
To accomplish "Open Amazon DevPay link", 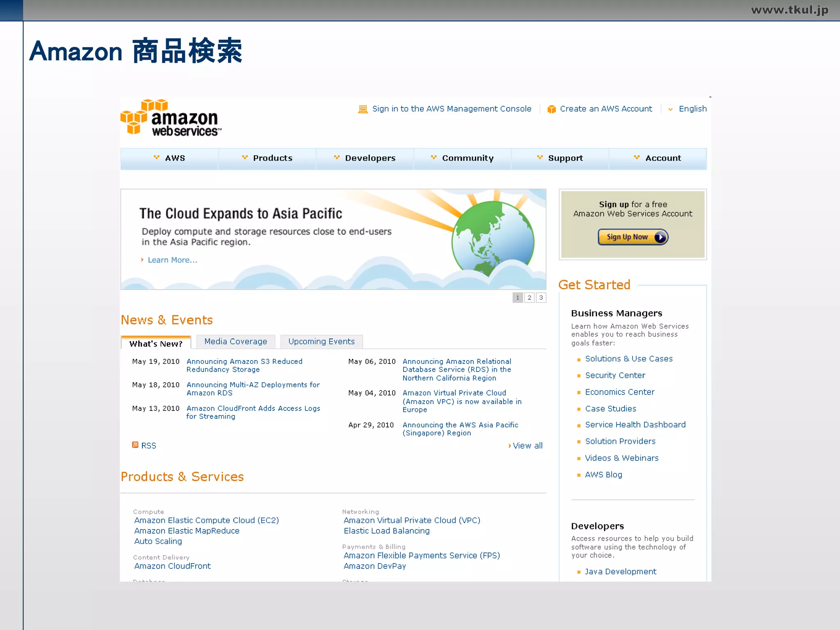I will 374,566.
